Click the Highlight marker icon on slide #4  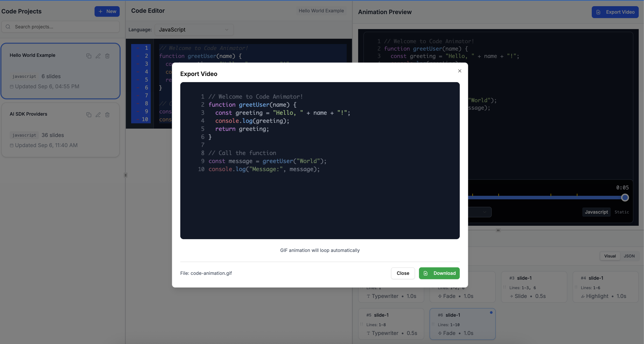point(583,296)
